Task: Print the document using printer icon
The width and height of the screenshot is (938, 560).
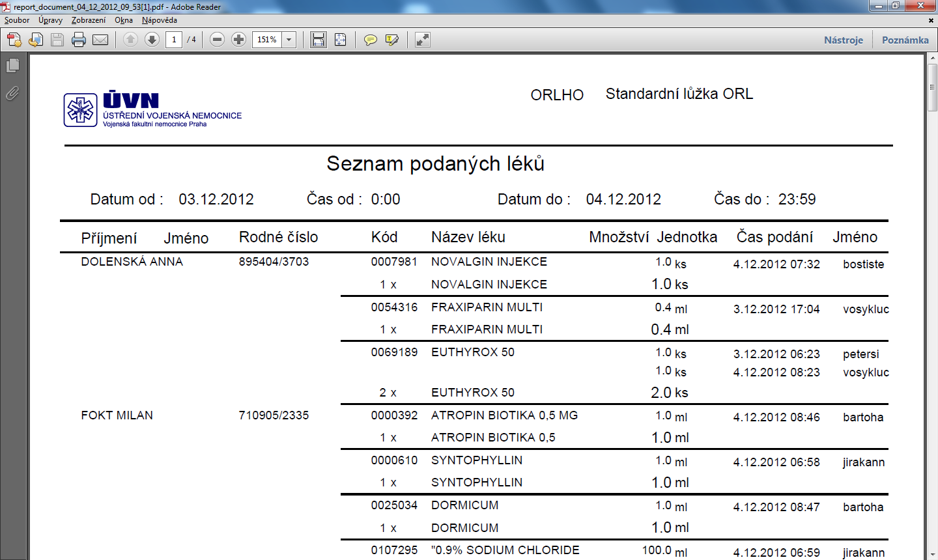Action: pos(79,40)
